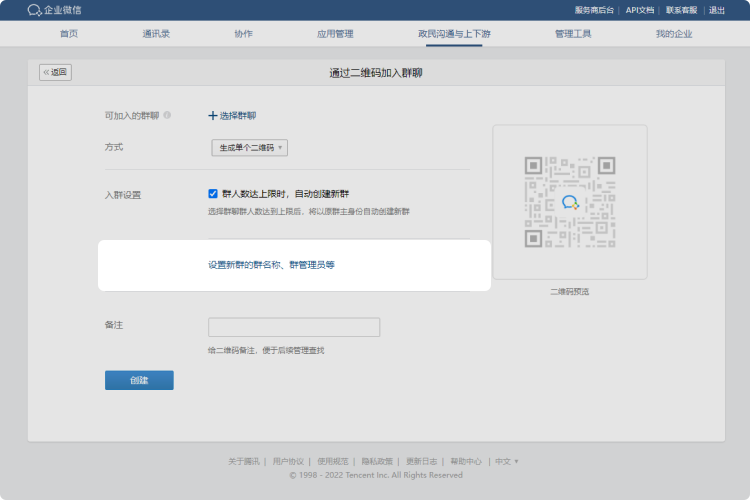Open the 更新日志 footer link
Image resolution: width=750 pixels, height=500 pixels.
tap(421, 461)
